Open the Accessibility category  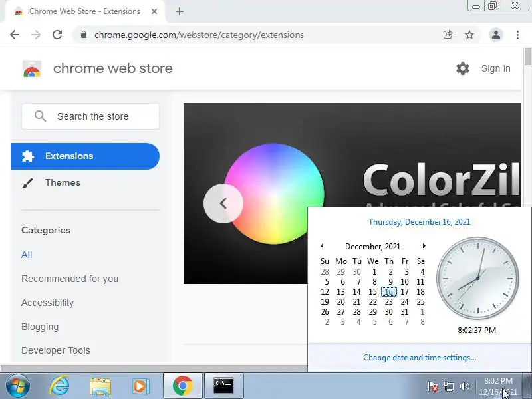click(x=47, y=303)
